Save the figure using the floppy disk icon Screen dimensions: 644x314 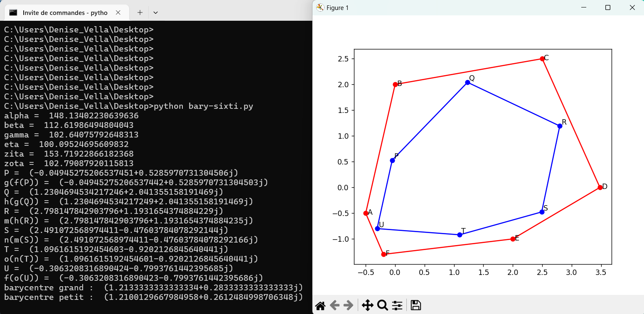[415, 306]
